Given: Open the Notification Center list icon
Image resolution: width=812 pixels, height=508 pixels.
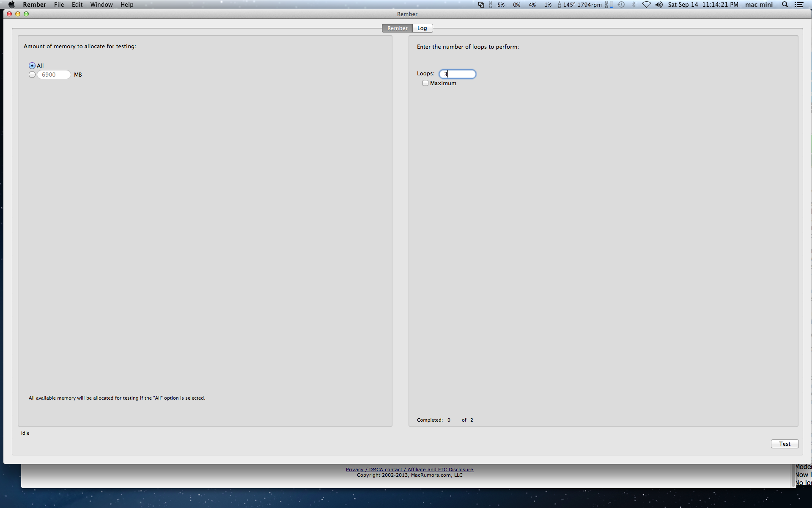Looking at the screenshot, I should [798, 5].
